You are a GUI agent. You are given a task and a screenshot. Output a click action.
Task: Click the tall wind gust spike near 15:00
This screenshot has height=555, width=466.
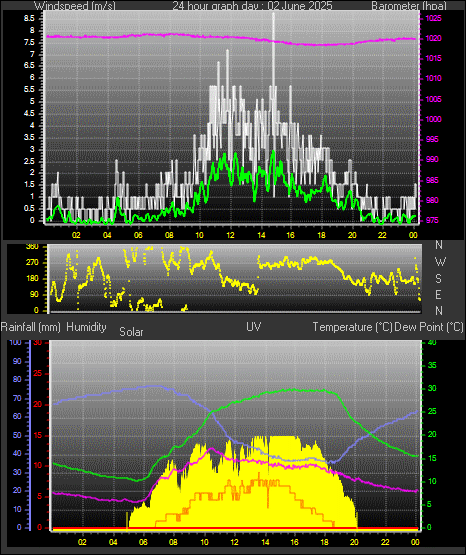point(274,103)
